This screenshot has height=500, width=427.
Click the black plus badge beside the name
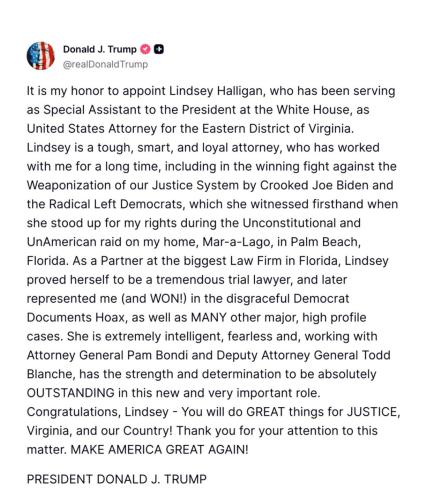point(159,49)
